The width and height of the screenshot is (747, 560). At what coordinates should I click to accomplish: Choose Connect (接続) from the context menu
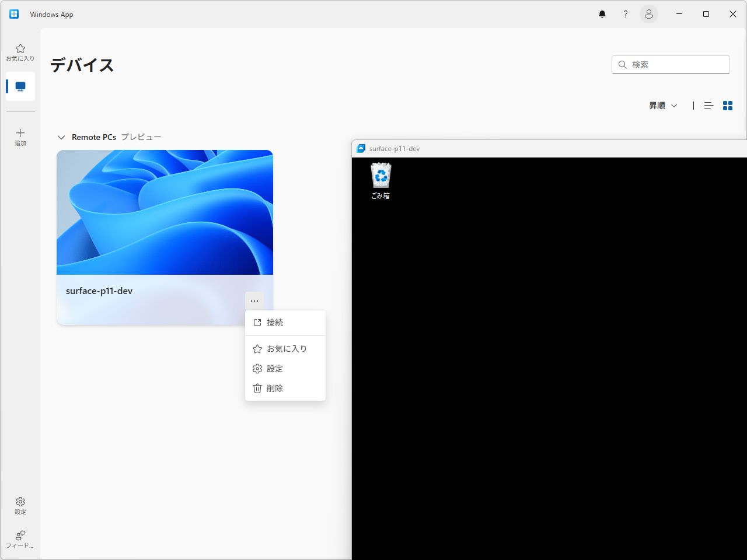[x=285, y=323]
